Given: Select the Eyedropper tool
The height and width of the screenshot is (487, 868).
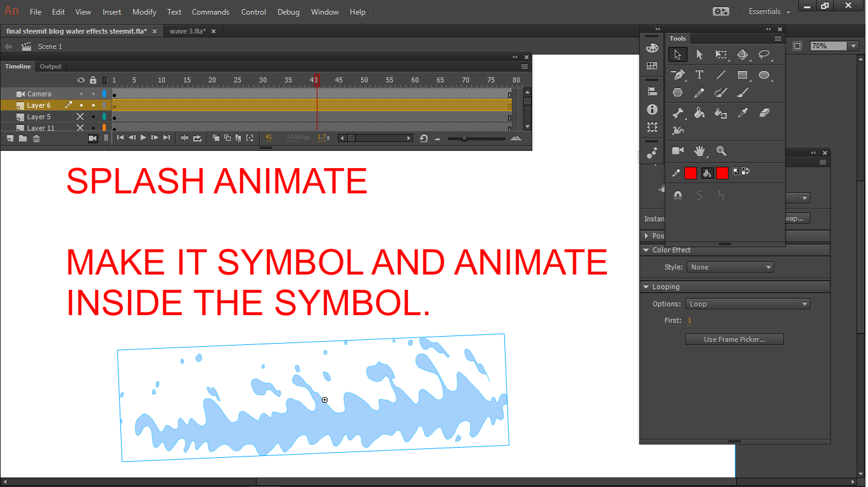Looking at the screenshot, I should click(x=743, y=113).
